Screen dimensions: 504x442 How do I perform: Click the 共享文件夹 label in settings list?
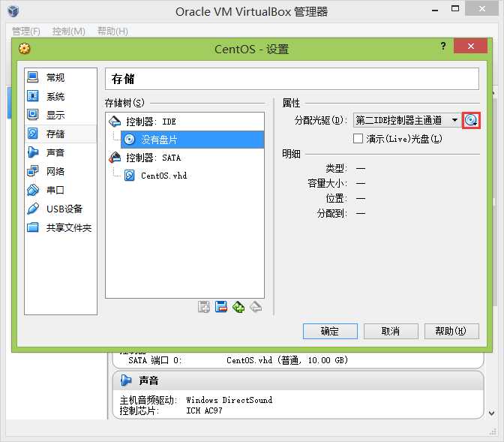pyautogui.click(x=69, y=227)
